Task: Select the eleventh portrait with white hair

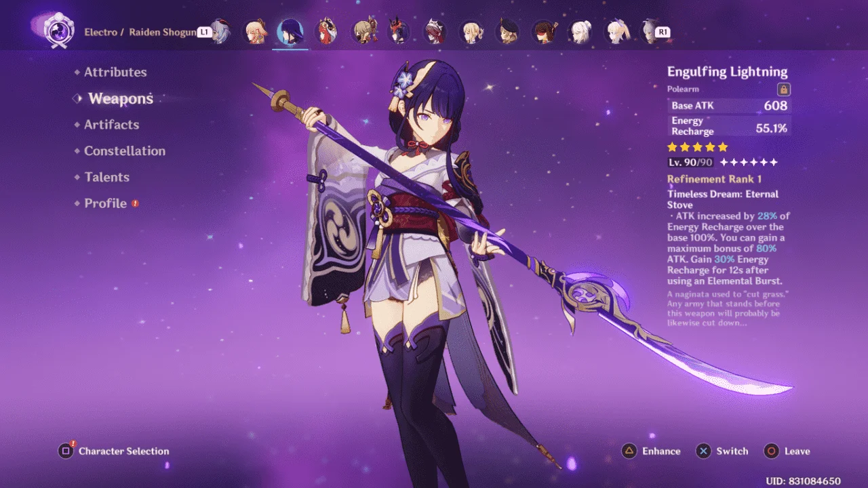Action: 579,31
